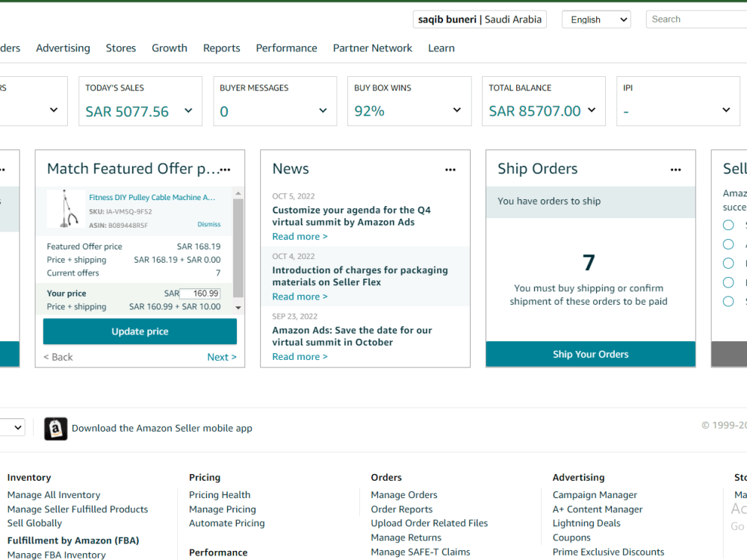The image size is (747, 560).
Task: Open the Reports menu
Action: pos(222,48)
